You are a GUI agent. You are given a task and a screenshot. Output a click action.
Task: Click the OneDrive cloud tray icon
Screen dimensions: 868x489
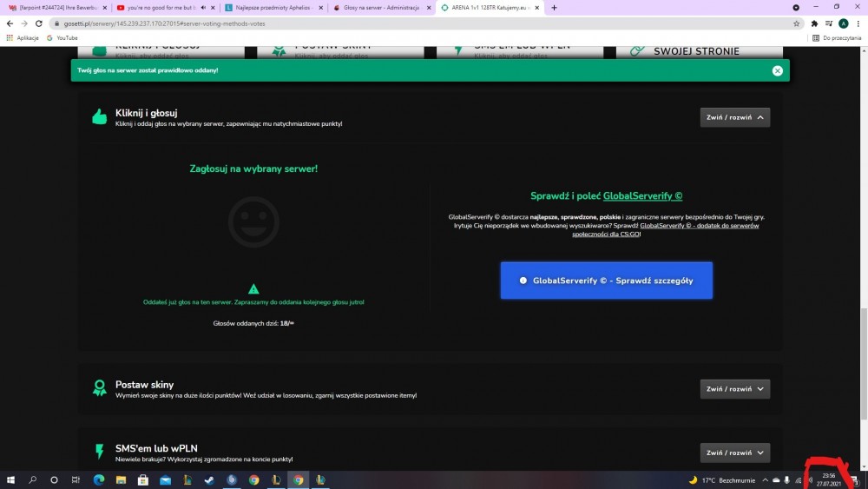(x=776, y=480)
